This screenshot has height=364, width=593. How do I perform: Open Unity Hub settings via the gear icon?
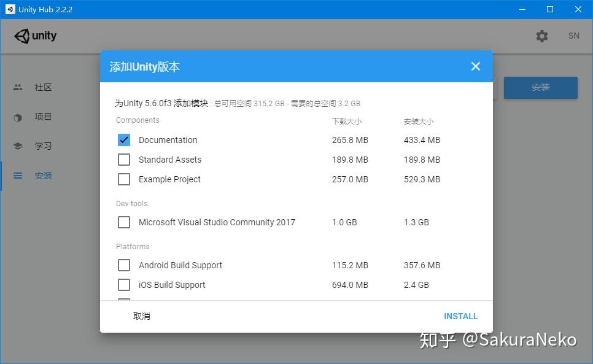coord(542,36)
